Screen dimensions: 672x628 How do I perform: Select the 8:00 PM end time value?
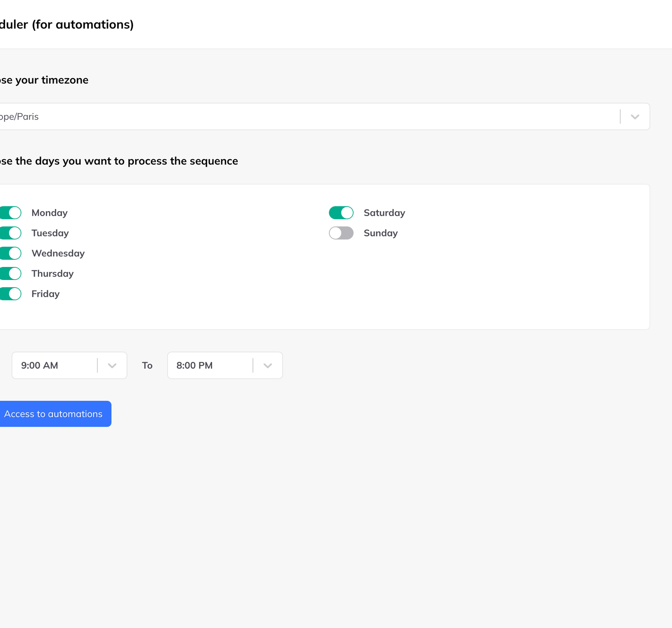click(x=194, y=366)
